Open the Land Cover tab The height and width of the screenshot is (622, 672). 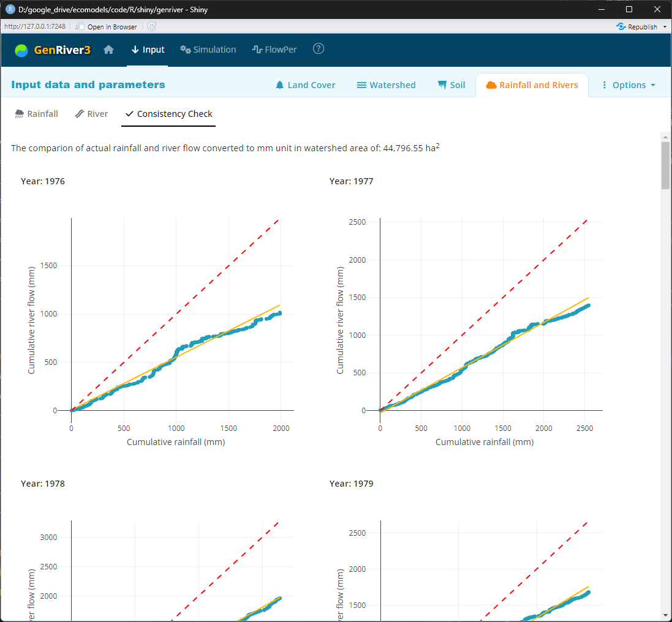(305, 85)
